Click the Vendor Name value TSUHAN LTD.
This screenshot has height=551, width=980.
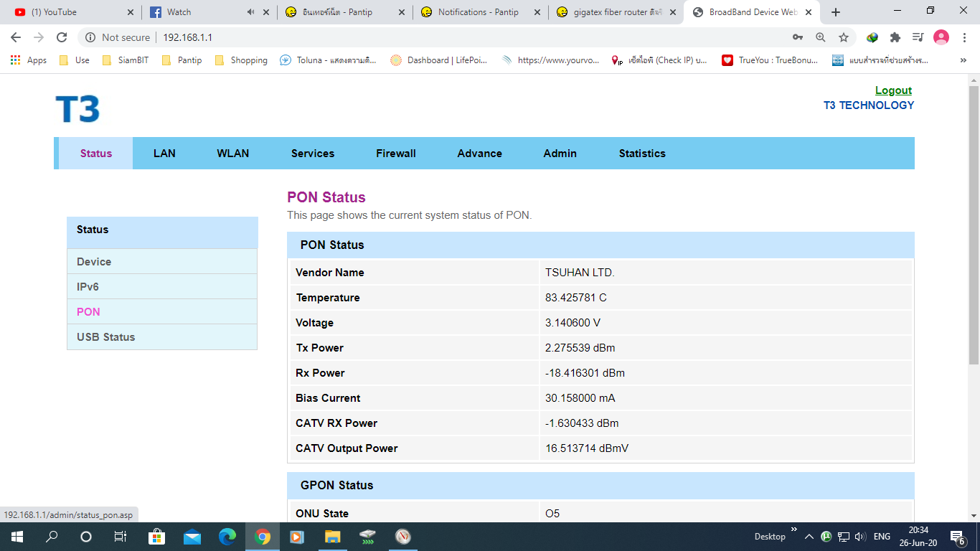coord(580,273)
